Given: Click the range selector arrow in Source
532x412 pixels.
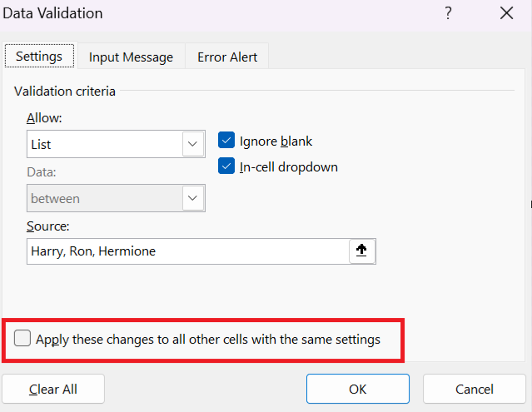Looking at the screenshot, I should 361,251.
